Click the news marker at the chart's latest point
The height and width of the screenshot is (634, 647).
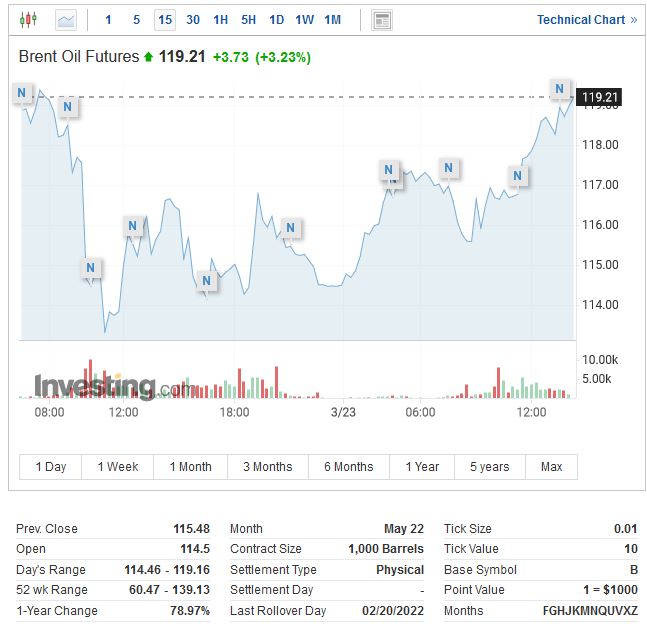click(x=560, y=90)
